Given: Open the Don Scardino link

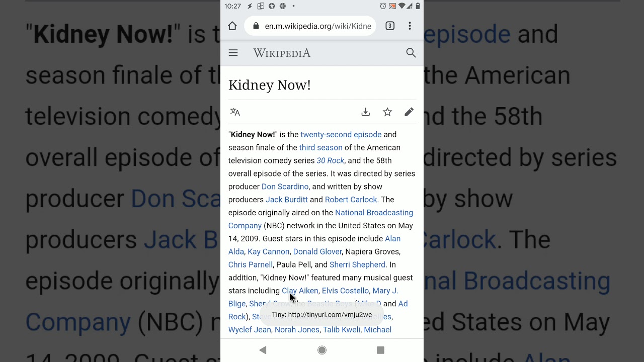Looking at the screenshot, I should click(x=285, y=187).
